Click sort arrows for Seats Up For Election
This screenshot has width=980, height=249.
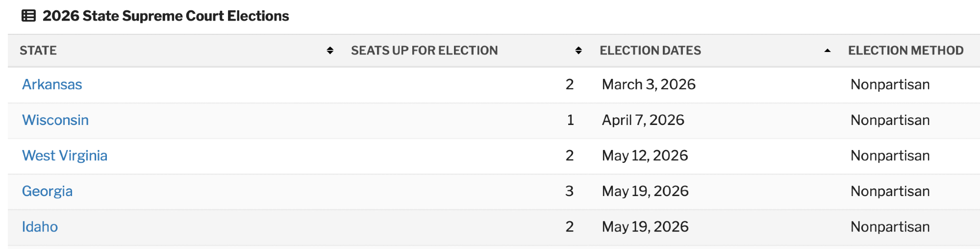pyautogui.click(x=578, y=50)
